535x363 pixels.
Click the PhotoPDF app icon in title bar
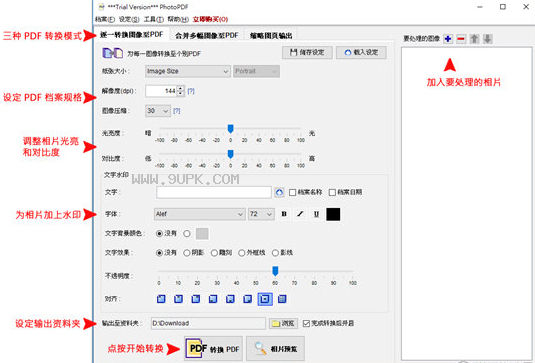click(x=101, y=6)
